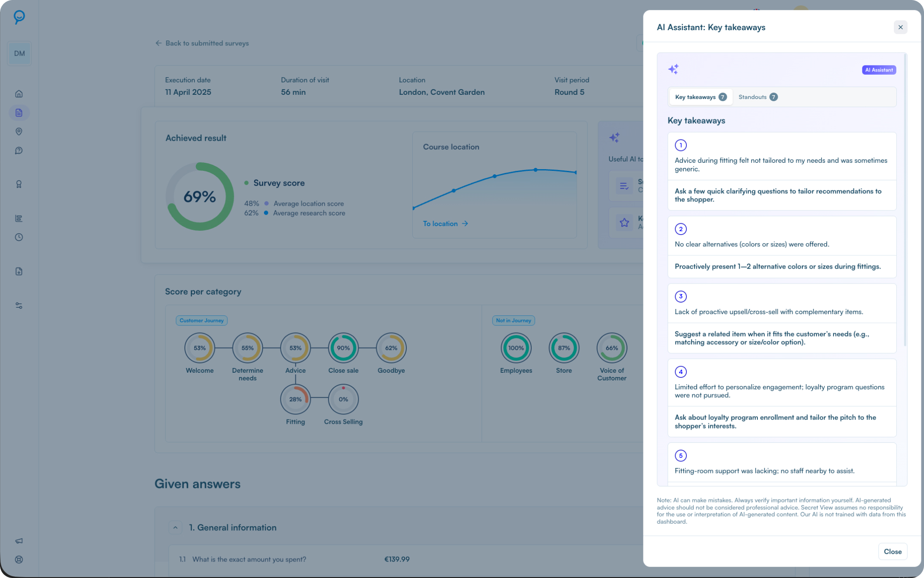Viewport: 924px width, 578px height.
Task: Click the summary list icon in AI tools
Action: pyautogui.click(x=624, y=186)
